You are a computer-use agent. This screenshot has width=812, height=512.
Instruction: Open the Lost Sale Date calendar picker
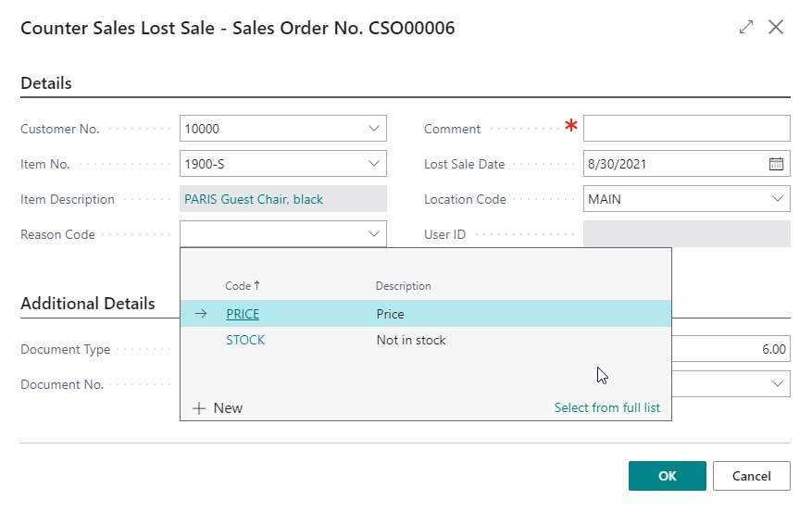click(x=776, y=164)
